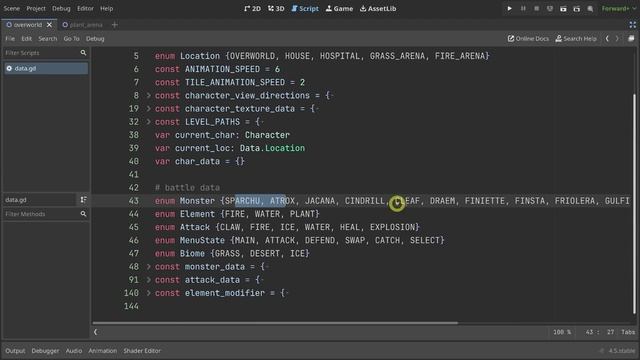Select data.gd in the script list
The image size is (640, 360).
point(46,68)
